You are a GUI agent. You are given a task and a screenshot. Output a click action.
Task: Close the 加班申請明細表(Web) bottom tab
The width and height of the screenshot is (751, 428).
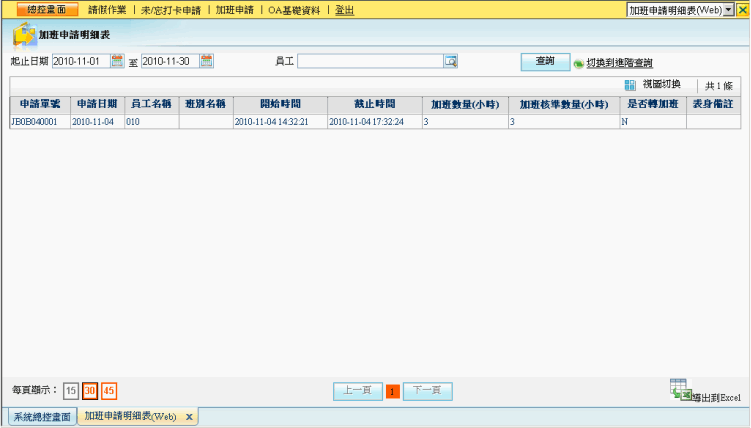189,417
